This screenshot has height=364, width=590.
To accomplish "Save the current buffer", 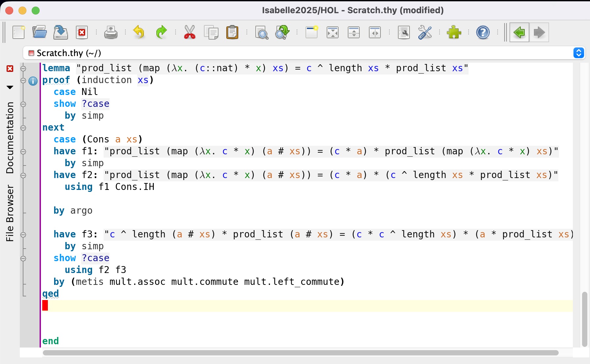I will [61, 32].
